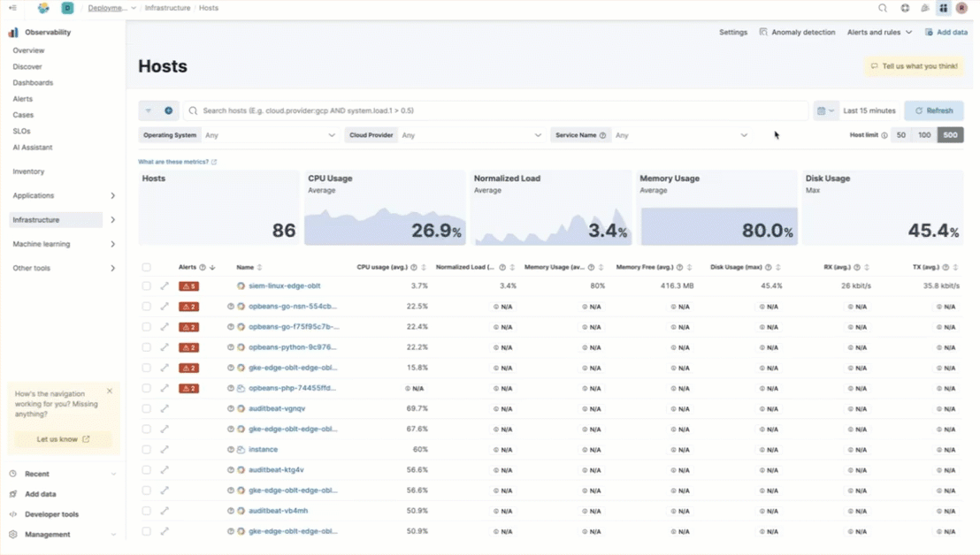Open SLOs in the sidebar

[x=21, y=131]
